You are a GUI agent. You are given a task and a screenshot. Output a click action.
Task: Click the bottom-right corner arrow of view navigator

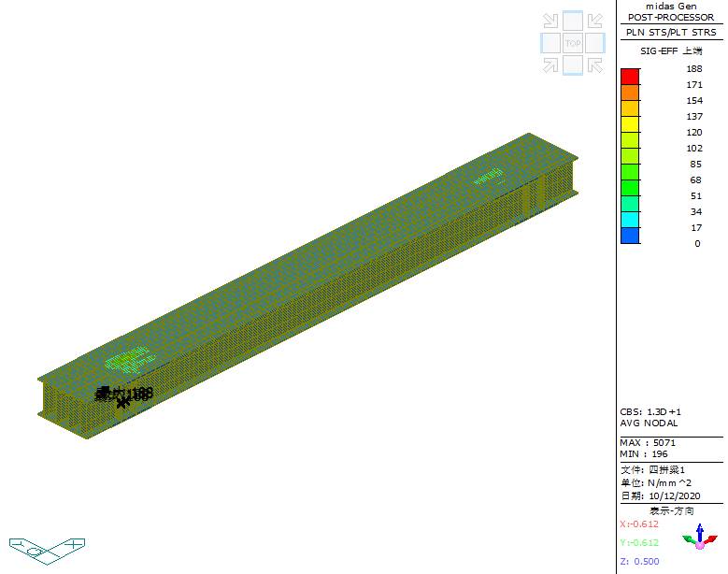click(596, 65)
